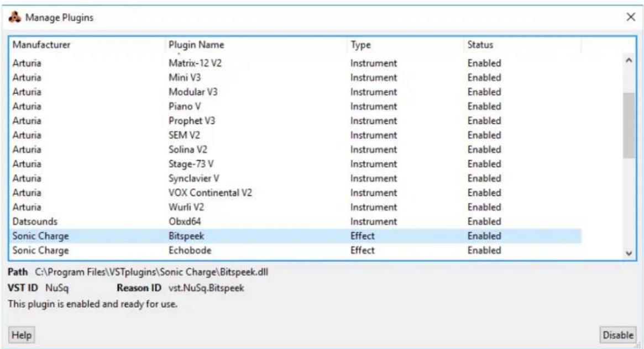This screenshot has height=349, width=644.
Task: Sort by Status column header
Action: point(522,45)
